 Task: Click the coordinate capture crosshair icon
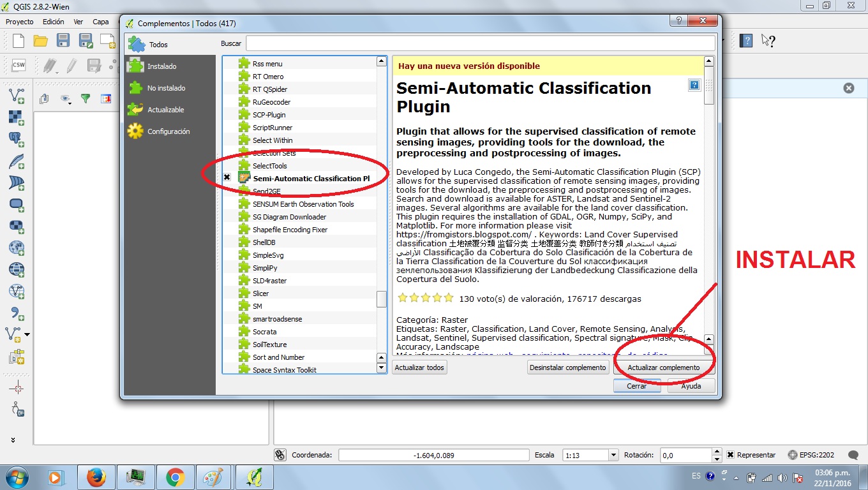point(17,388)
